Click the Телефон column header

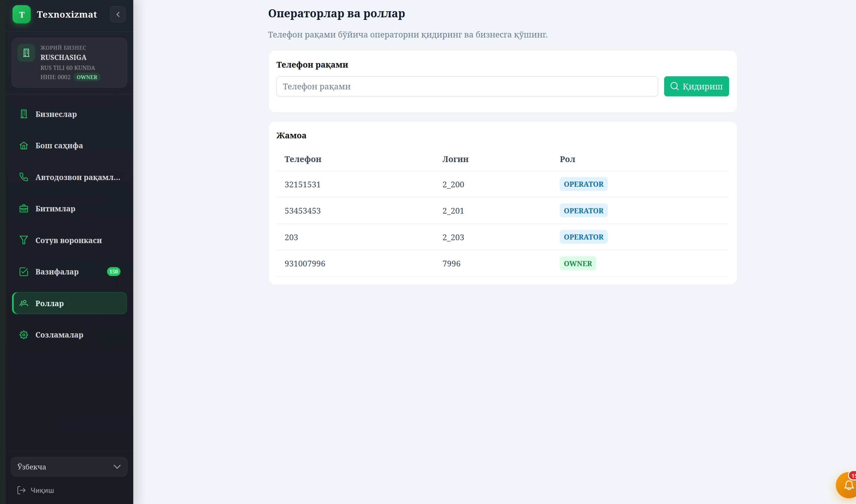[x=303, y=159]
